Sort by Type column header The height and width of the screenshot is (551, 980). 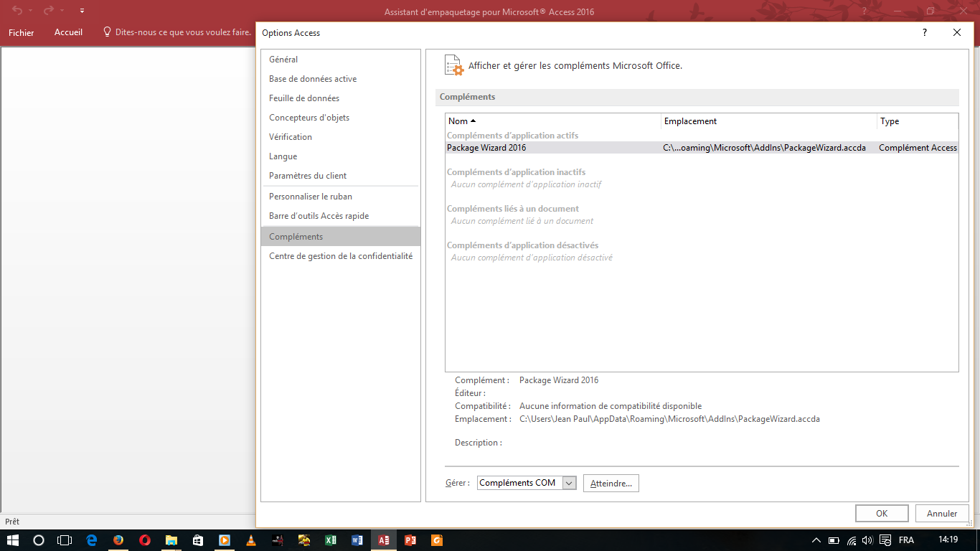coord(918,121)
